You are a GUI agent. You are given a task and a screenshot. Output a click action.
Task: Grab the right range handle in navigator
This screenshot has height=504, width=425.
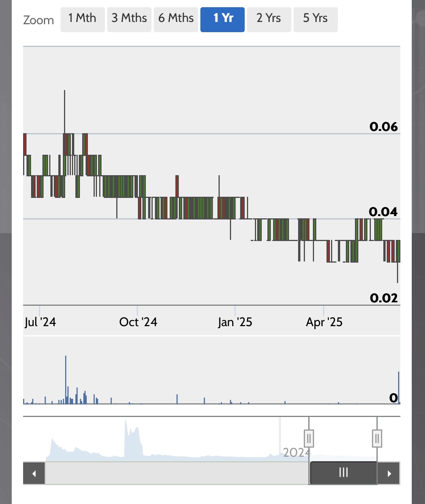[x=377, y=439]
